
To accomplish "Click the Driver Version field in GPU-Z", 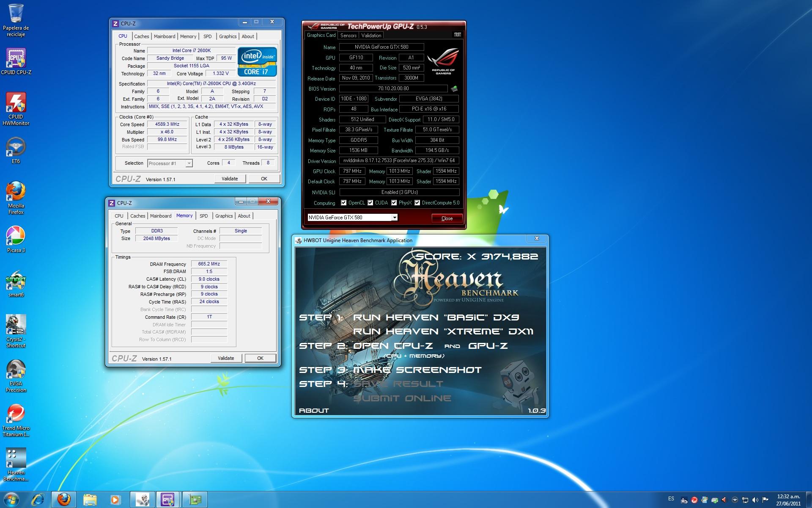I will point(399,161).
